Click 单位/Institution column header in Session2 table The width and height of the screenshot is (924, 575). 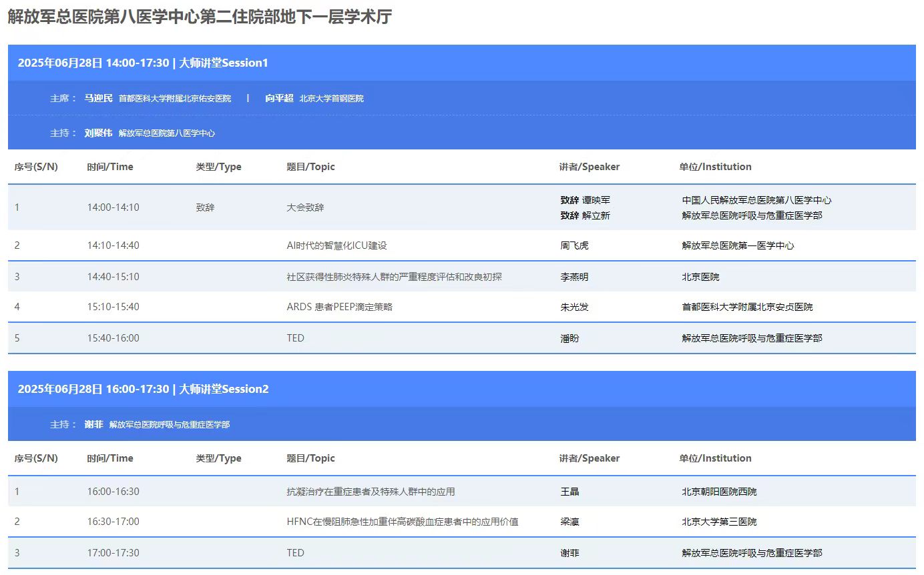coord(715,458)
